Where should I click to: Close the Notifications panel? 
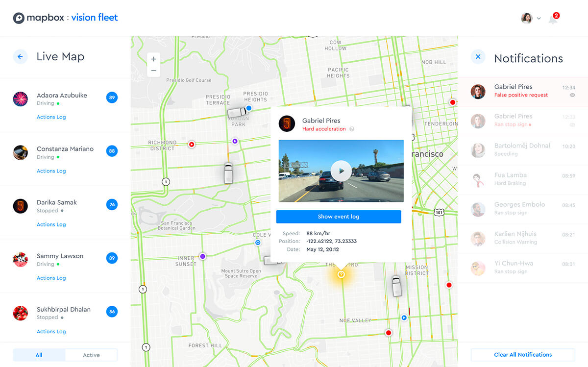(478, 57)
